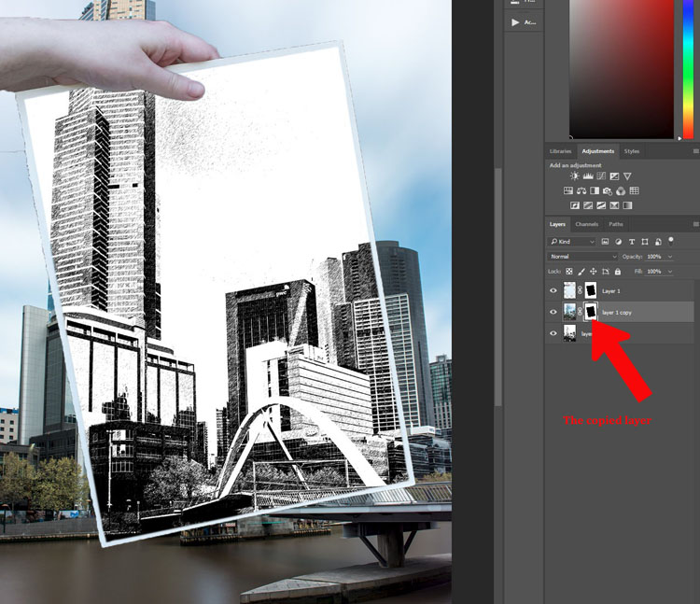Toggle visibility of layer 1 copy

(553, 312)
